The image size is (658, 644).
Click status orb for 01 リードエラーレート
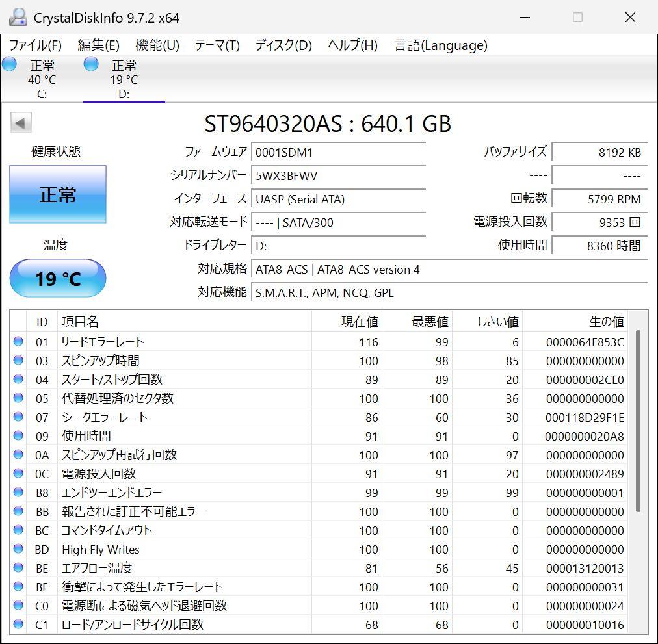18,341
